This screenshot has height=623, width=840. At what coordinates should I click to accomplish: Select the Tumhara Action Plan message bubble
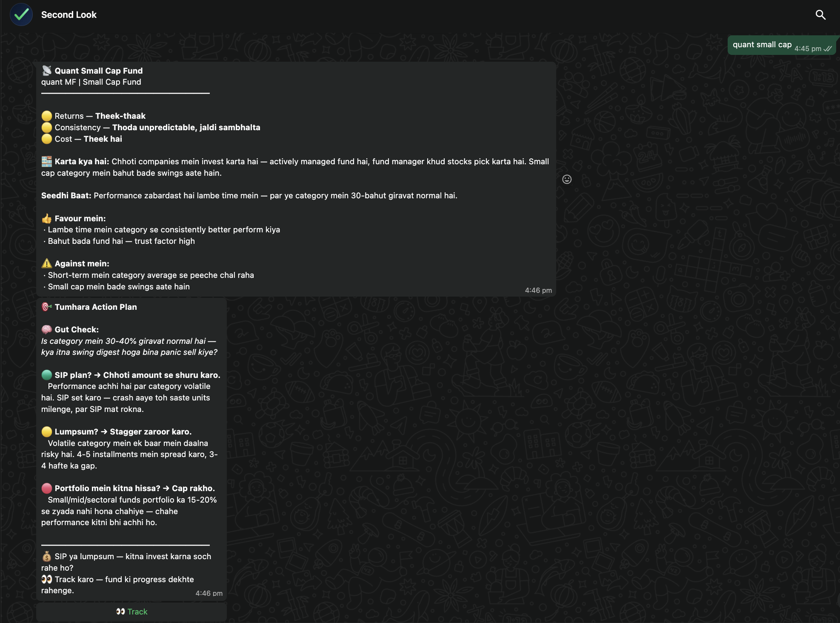[131, 449]
